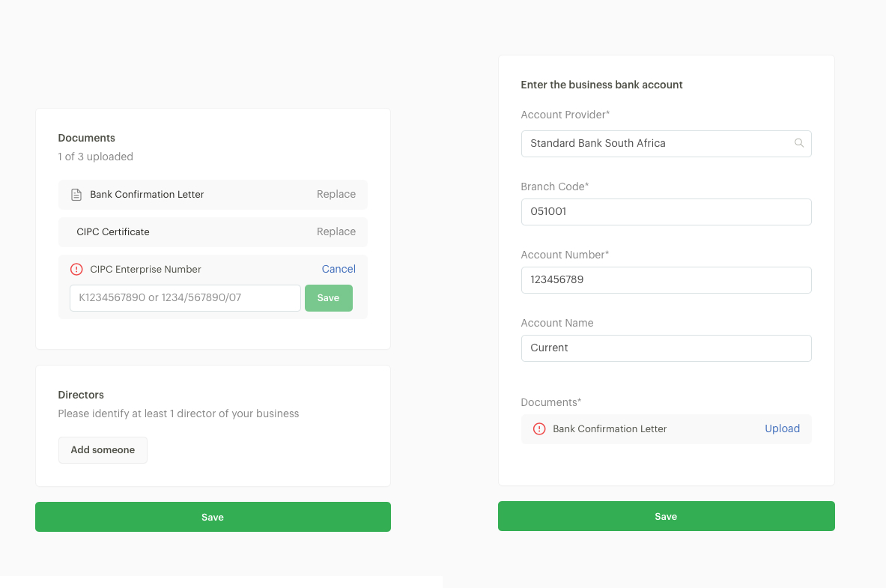Click the red alert icon next to CIPC Enterprise Number
Screen dimensions: 886x588
pos(76,269)
